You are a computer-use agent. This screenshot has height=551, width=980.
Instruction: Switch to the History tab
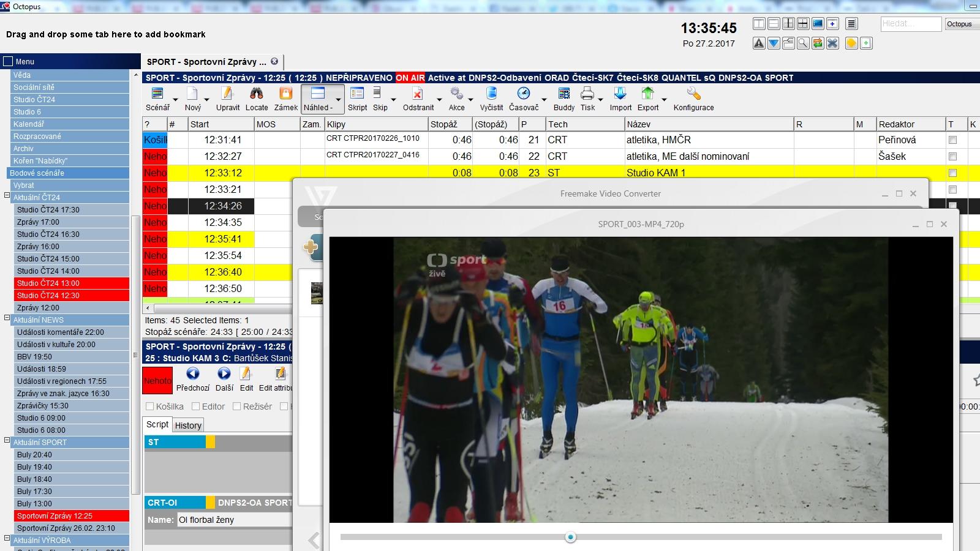tap(188, 425)
